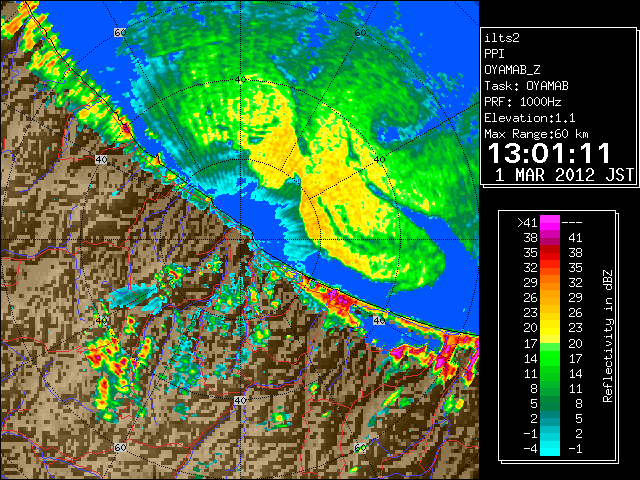Click the northwest "60" range ring label
Screen dimensions: 640x480
tap(120, 33)
